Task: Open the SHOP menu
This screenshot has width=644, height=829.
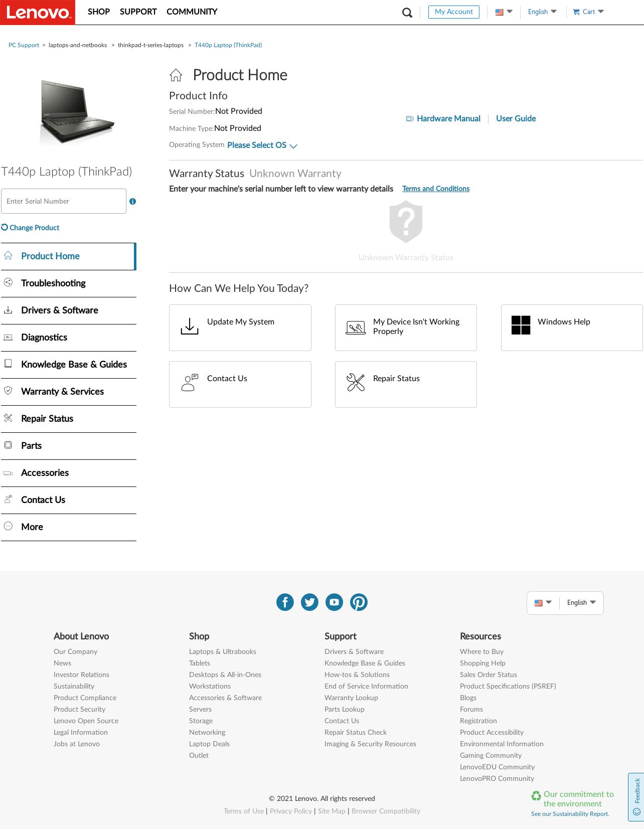Action: coord(99,12)
